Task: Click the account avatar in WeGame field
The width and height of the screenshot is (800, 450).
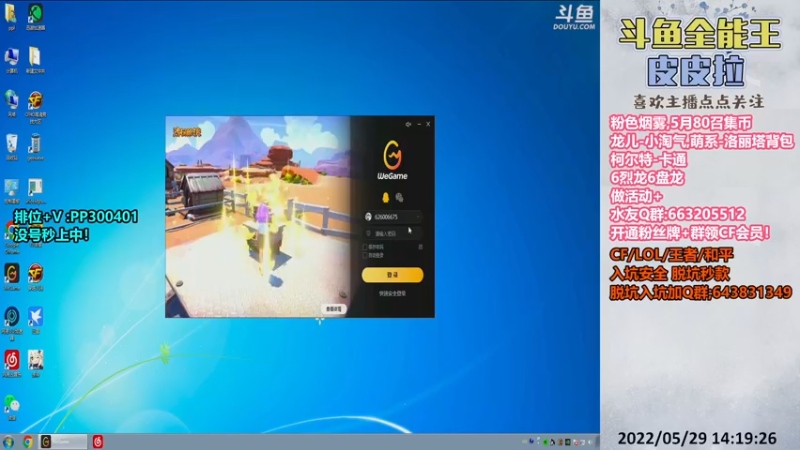Action: 368,217
